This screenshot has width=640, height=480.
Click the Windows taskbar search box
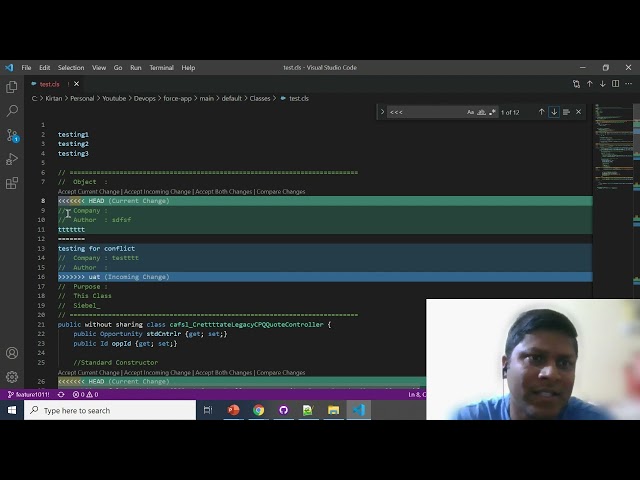click(110, 410)
